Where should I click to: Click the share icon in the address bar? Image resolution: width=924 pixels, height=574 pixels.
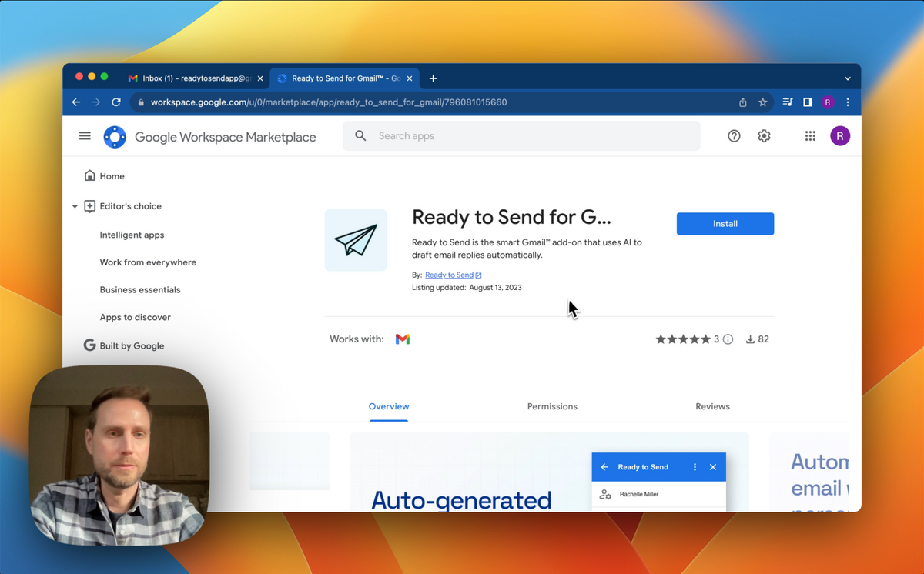pyautogui.click(x=742, y=102)
